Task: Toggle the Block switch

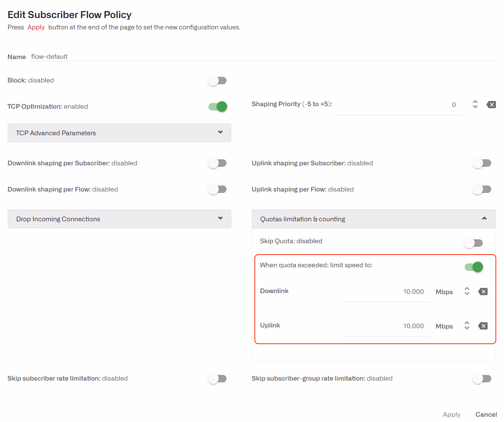Action: 217,81
